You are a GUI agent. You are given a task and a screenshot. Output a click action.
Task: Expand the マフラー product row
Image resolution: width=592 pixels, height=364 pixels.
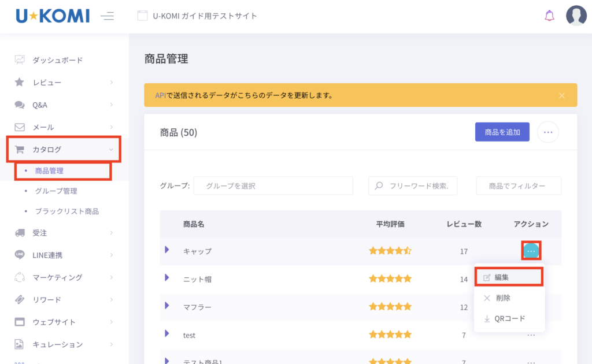point(167,306)
